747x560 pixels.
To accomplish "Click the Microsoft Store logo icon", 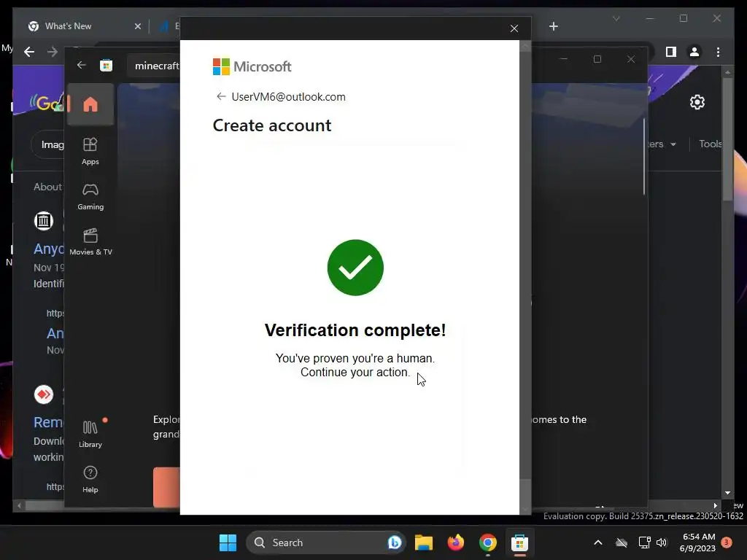I will 107,65.
